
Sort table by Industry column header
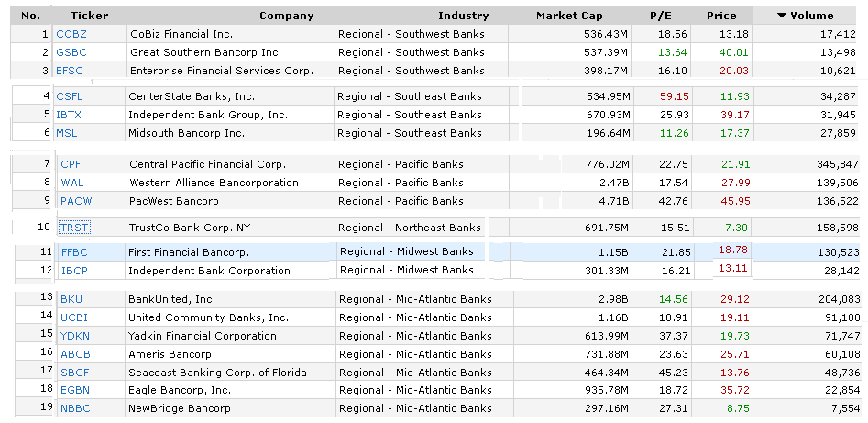tap(464, 17)
